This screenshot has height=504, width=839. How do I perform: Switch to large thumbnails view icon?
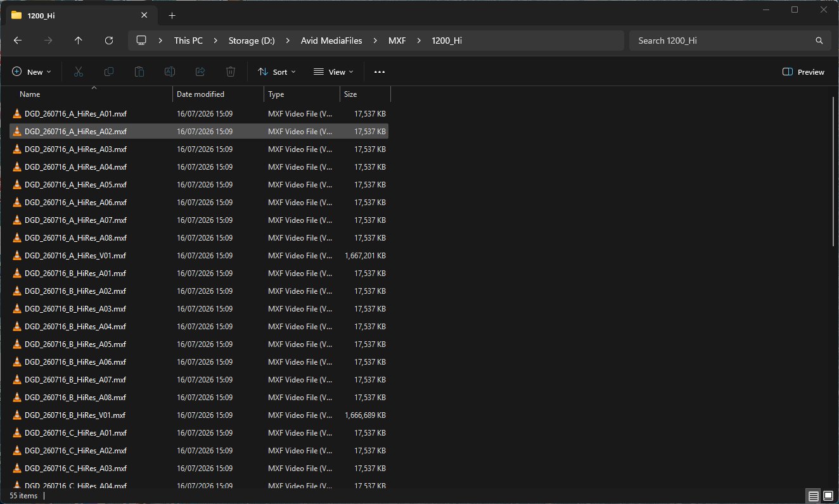[828, 496]
